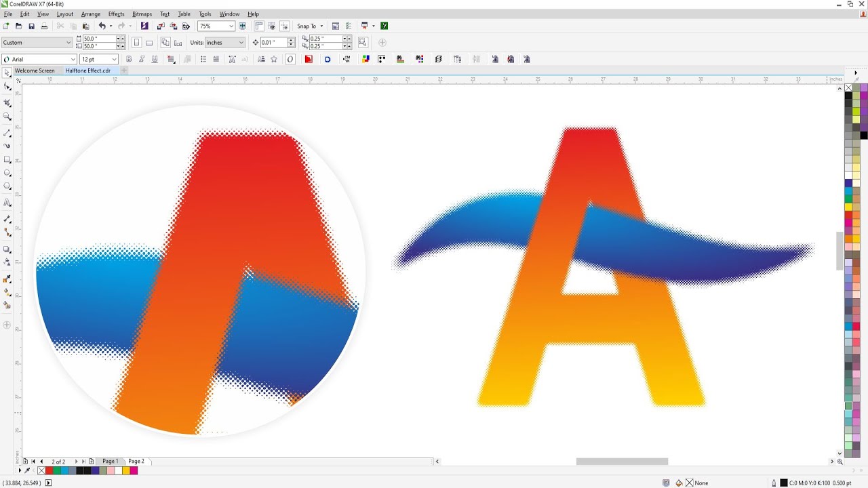Open the Arrange menu
868x488 pixels.
pyautogui.click(x=90, y=14)
